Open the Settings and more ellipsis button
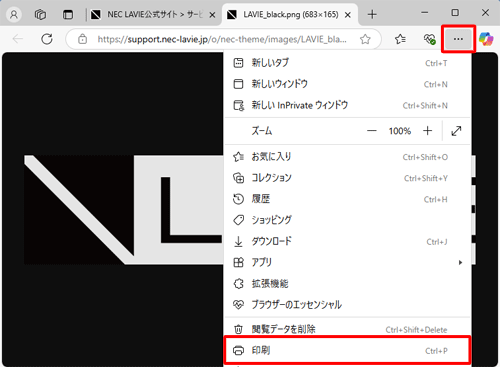Viewport: 500px width, 367px height. pyautogui.click(x=458, y=39)
